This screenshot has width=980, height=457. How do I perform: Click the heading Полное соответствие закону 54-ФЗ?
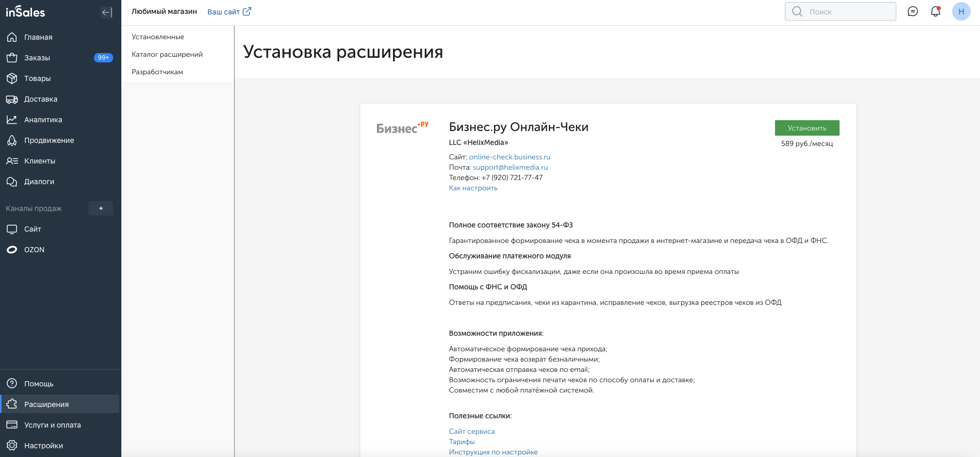511,225
